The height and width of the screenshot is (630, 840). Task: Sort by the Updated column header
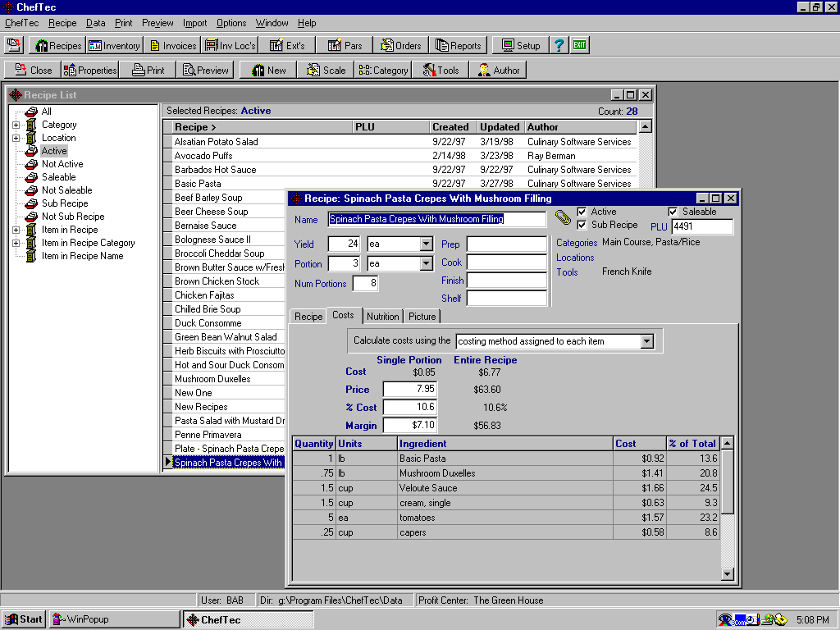click(500, 127)
